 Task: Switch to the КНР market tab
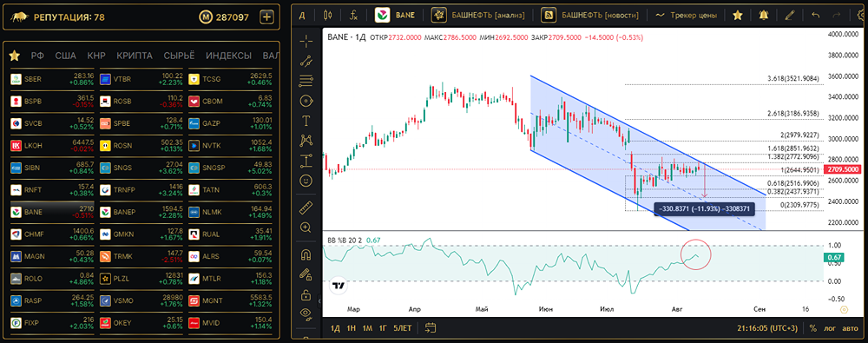[x=96, y=56]
